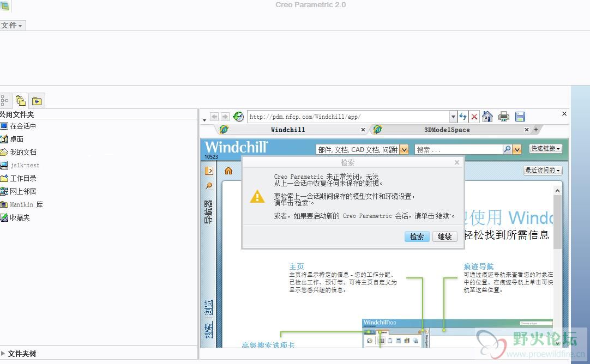The image size is (590, 364).
Task: Refresh the embedded browser page
Action: pyautogui.click(x=238, y=117)
